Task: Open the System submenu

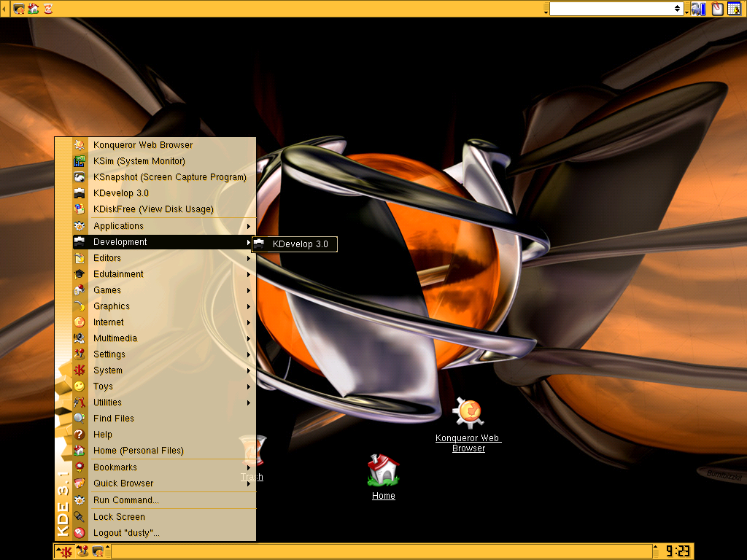Action: point(164,370)
